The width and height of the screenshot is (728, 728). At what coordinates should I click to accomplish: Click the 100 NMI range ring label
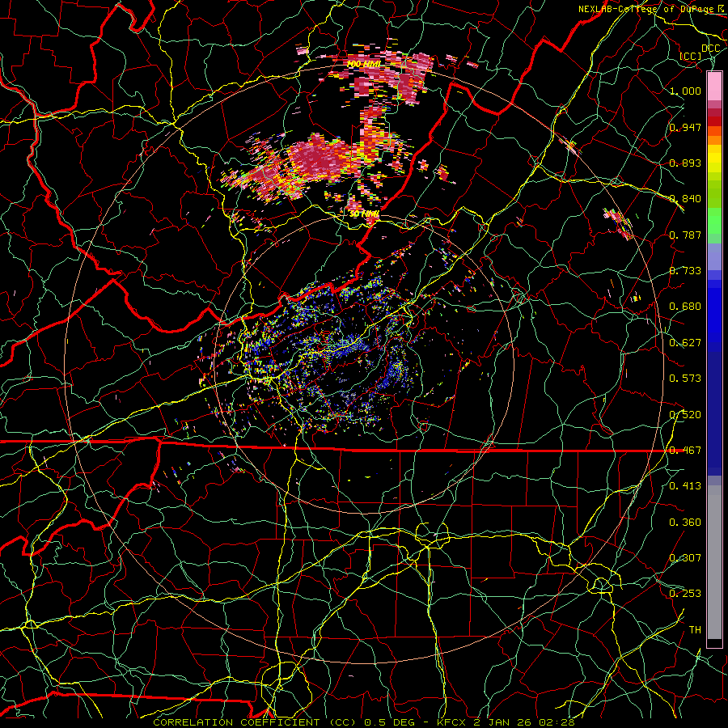click(x=364, y=64)
